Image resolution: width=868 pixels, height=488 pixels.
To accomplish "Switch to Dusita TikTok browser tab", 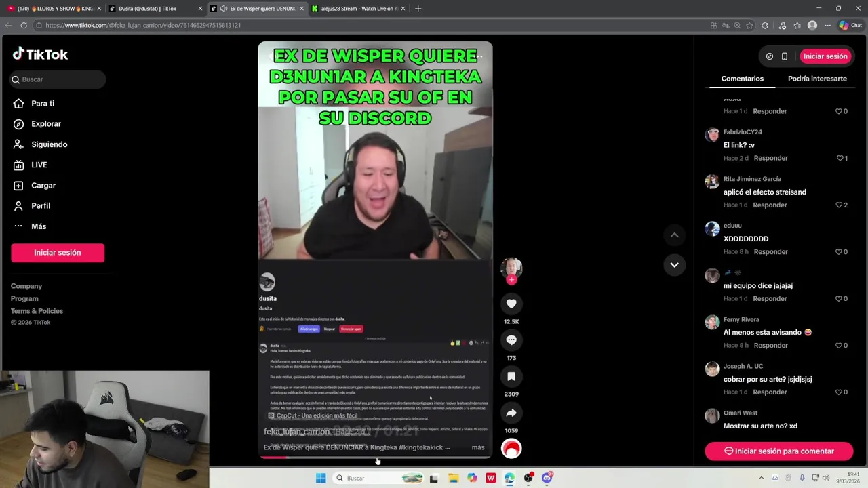I will tap(155, 9).
